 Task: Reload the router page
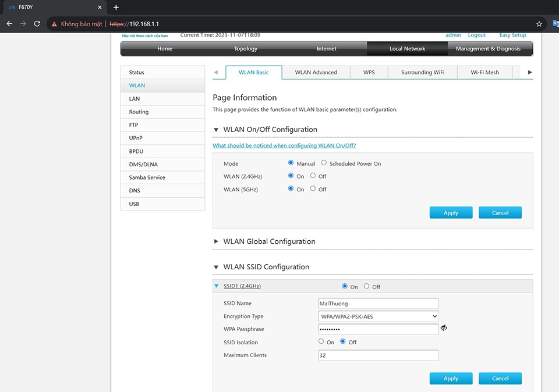tap(37, 24)
